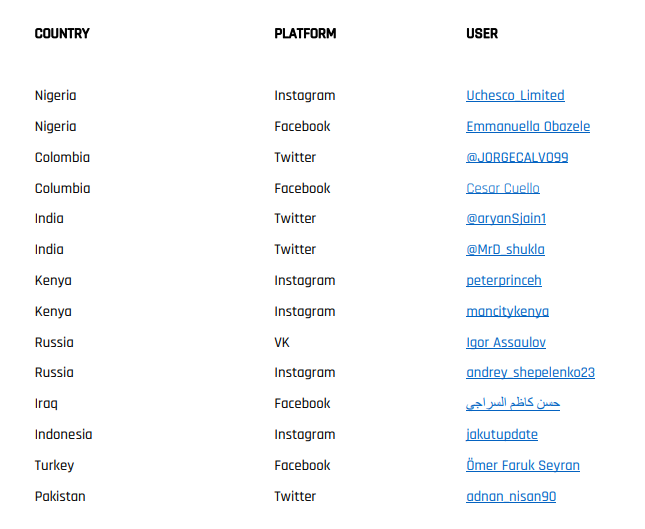The width and height of the screenshot is (645, 529).
Task: Visit the mancitykenya Instagram link
Action: 507,311
